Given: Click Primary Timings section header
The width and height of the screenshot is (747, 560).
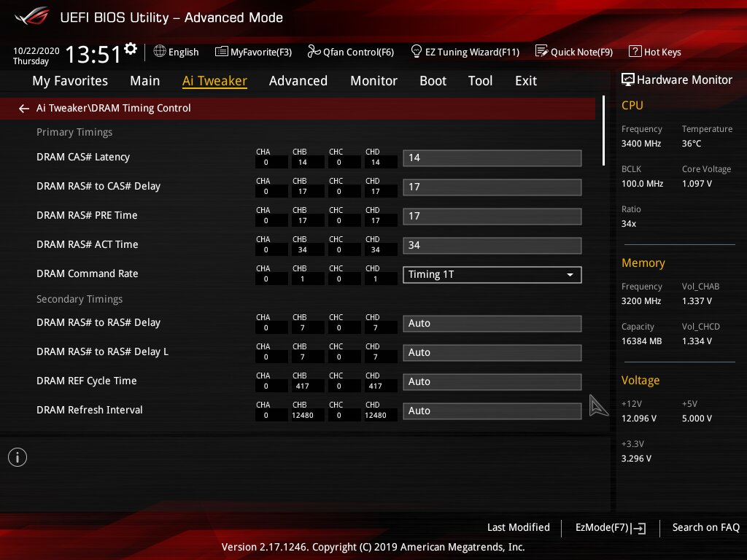Looking at the screenshot, I should click(74, 132).
